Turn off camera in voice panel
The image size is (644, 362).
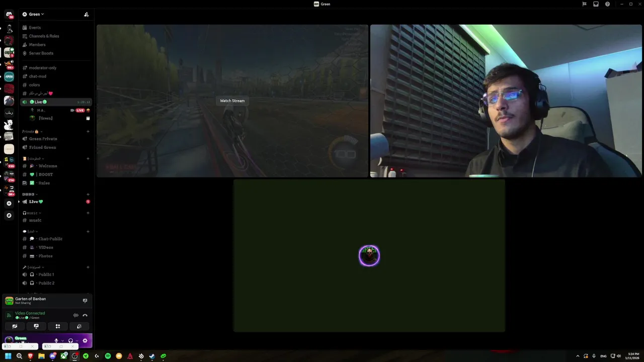click(x=15, y=326)
